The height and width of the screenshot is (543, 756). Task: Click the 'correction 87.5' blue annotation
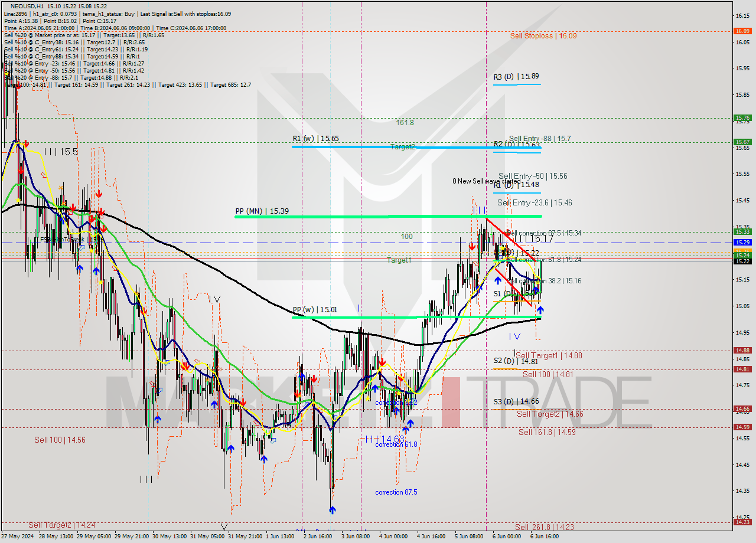[396, 492]
